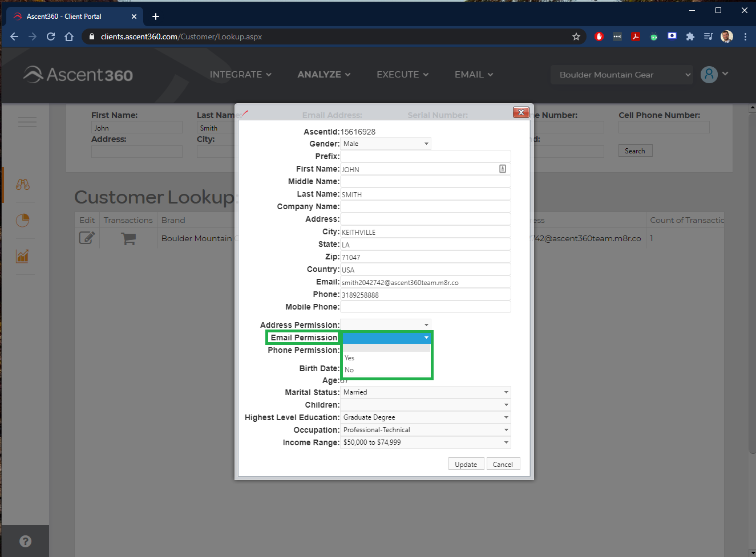The width and height of the screenshot is (756, 557).
Task: Open the EMAIL menu
Action: coord(474,75)
